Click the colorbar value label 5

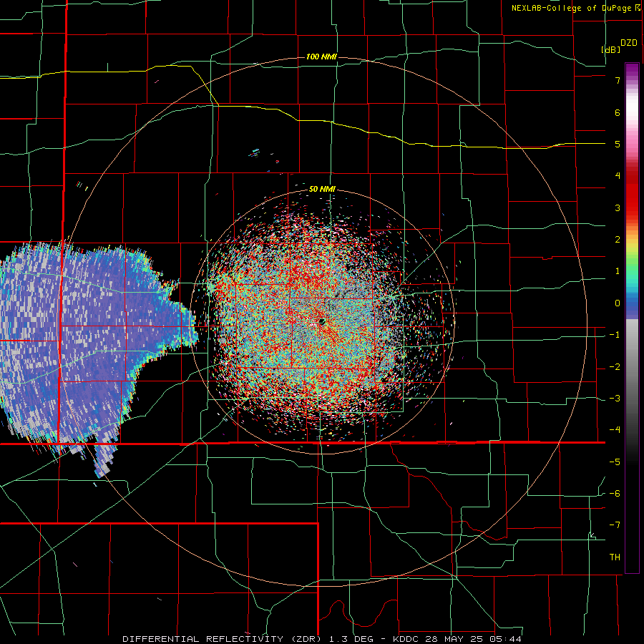618,144
